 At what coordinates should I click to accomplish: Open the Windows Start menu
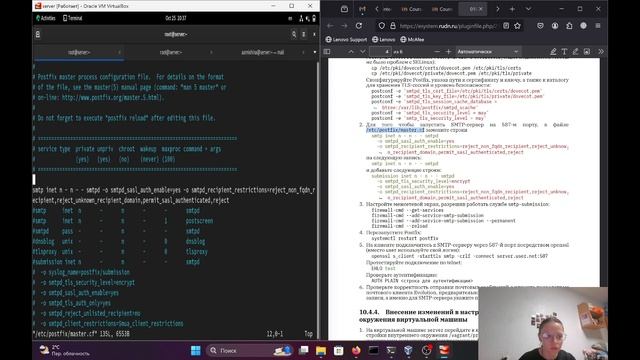click(x=196, y=350)
